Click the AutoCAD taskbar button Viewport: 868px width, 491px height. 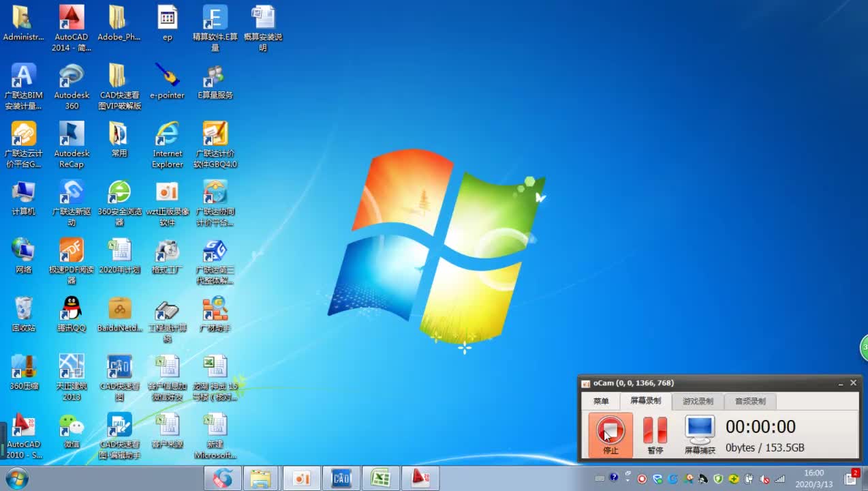click(420, 478)
